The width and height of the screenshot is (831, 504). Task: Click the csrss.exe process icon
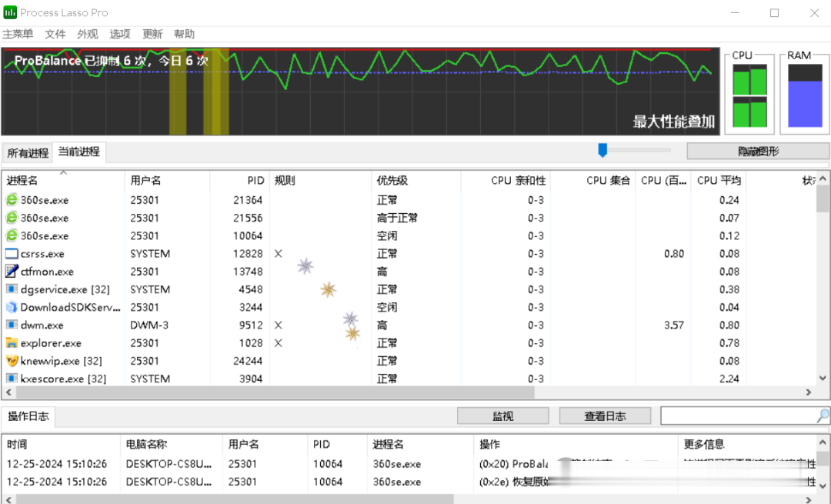pos(11,253)
